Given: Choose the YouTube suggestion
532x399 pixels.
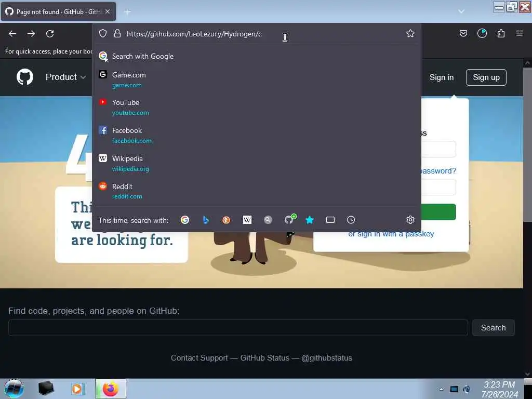Looking at the screenshot, I should [257, 107].
